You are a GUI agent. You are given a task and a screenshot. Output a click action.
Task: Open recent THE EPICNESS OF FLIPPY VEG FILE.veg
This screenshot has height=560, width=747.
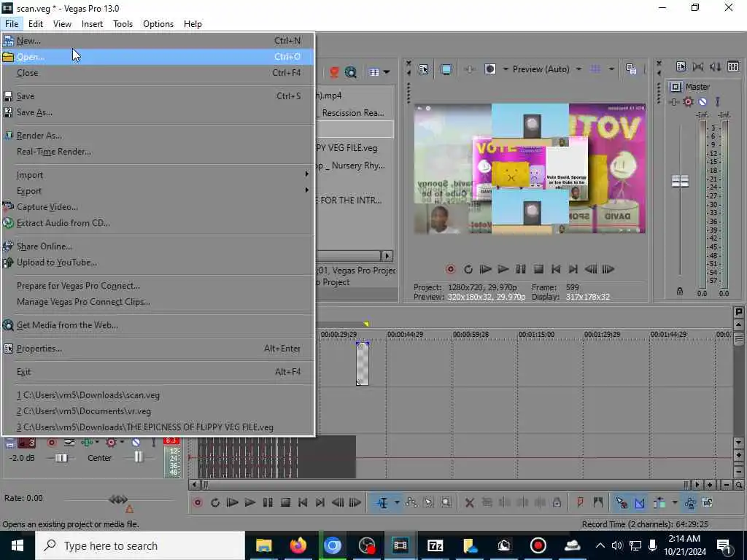(158, 427)
